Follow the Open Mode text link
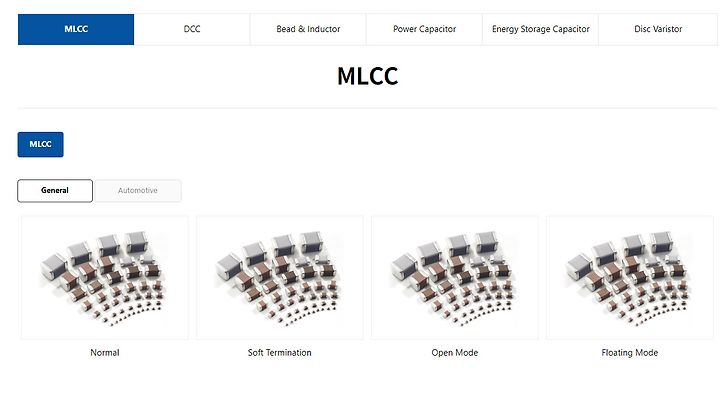720x411 pixels. point(455,353)
